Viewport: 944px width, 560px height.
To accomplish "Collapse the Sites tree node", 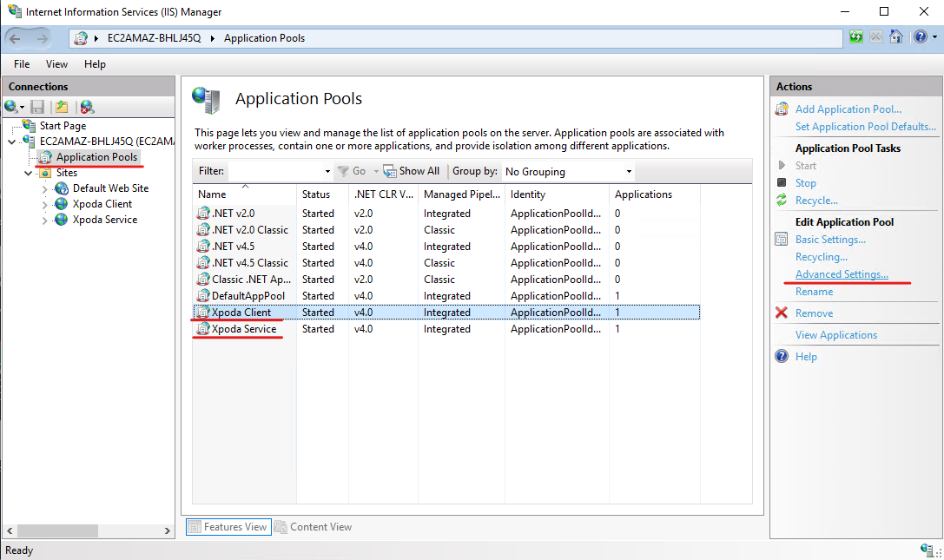I will (x=29, y=173).
